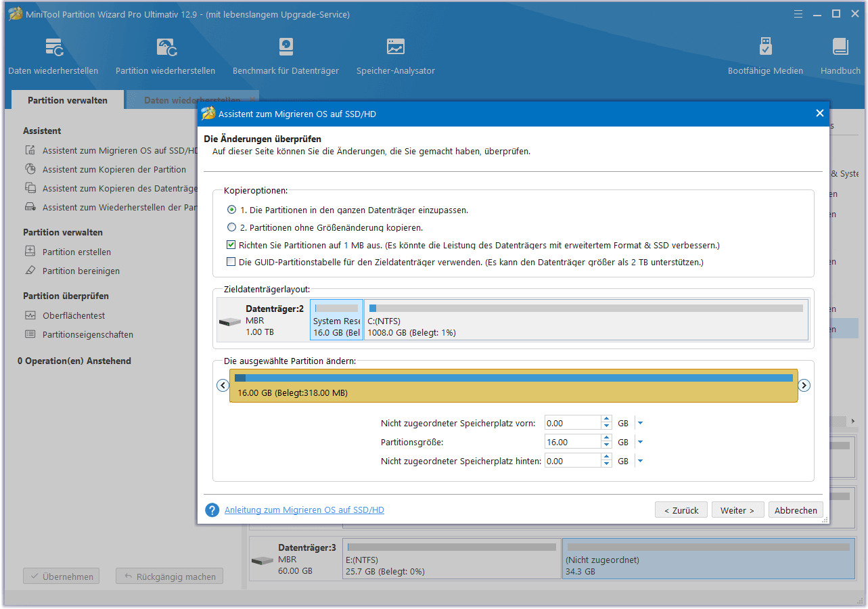The width and height of the screenshot is (868, 609).
Task: Click the disabled Übernehmen button
Action: point(62,577)
